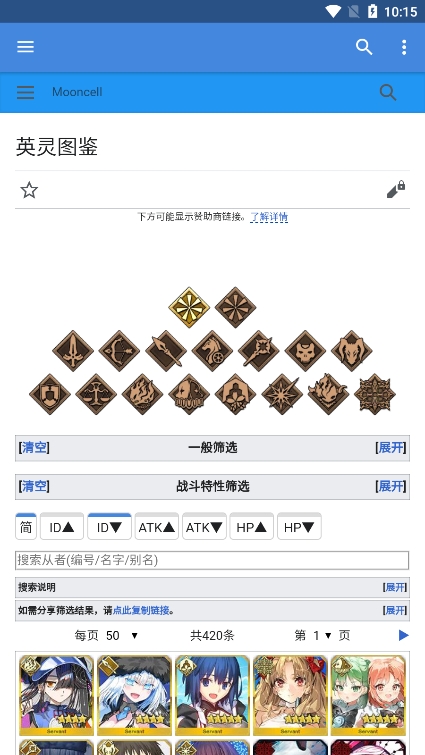Add page to watchlist with star icon
The height and width of the screenshot is (755, 425).
pos(29,190)
